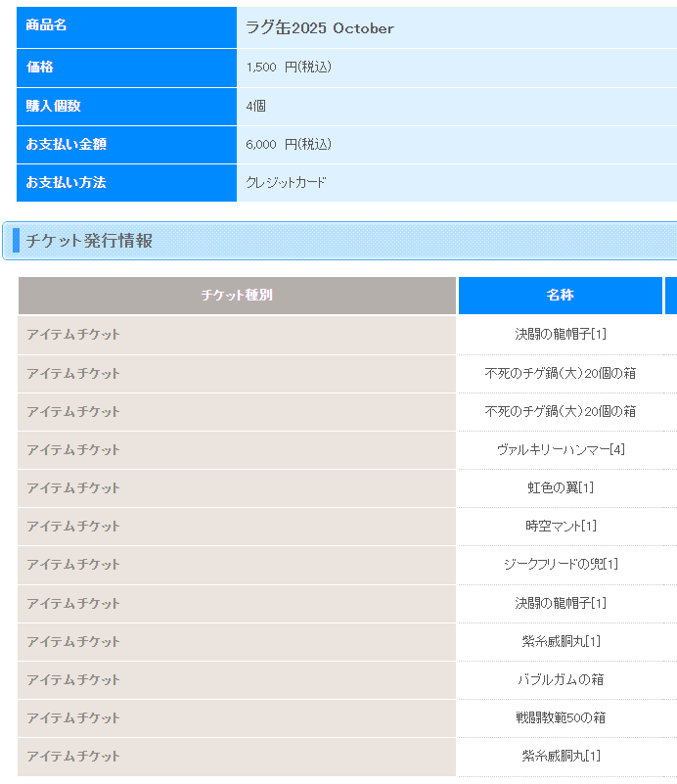
Task: Select the item '虹色の翼[1]'
Action: tap(561, 487)
